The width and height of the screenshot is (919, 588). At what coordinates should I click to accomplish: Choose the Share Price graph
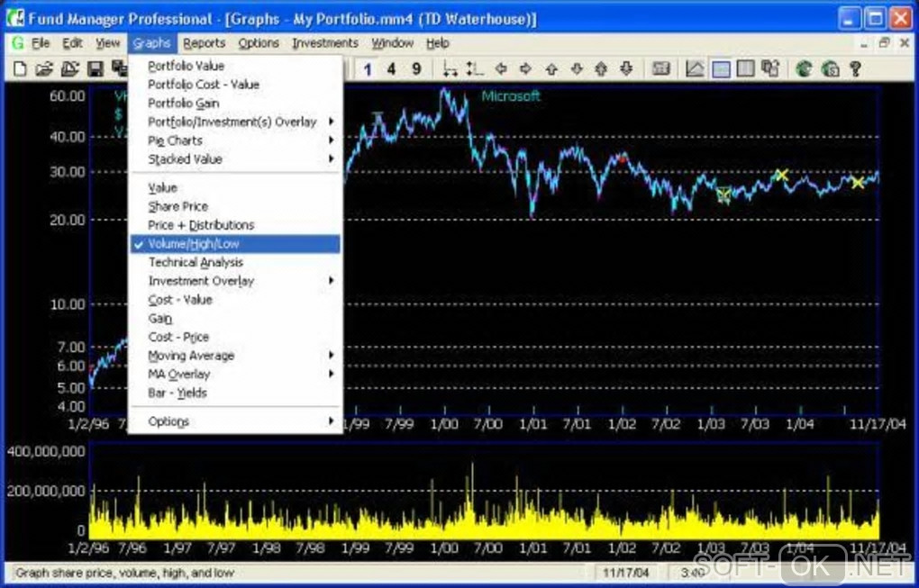point(235,206)
